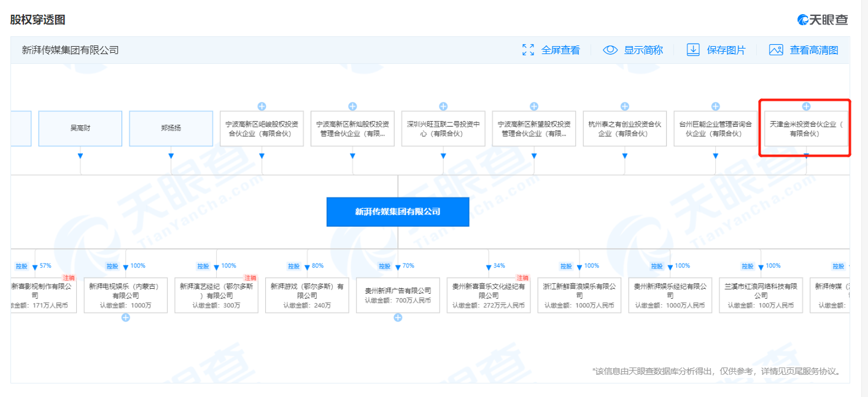Expand plus above 天津金米投资合伙企业 node
Viewport: 868px width, 397px height.
point(807,106)
